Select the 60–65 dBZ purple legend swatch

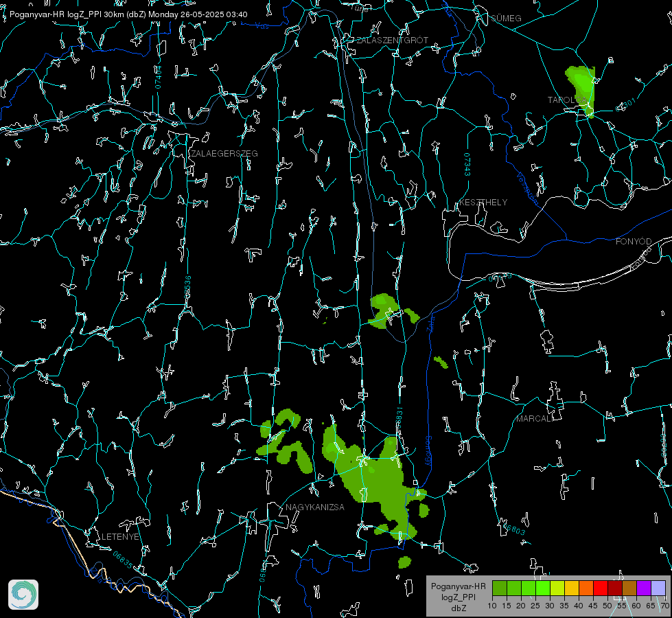pos(644,588)
